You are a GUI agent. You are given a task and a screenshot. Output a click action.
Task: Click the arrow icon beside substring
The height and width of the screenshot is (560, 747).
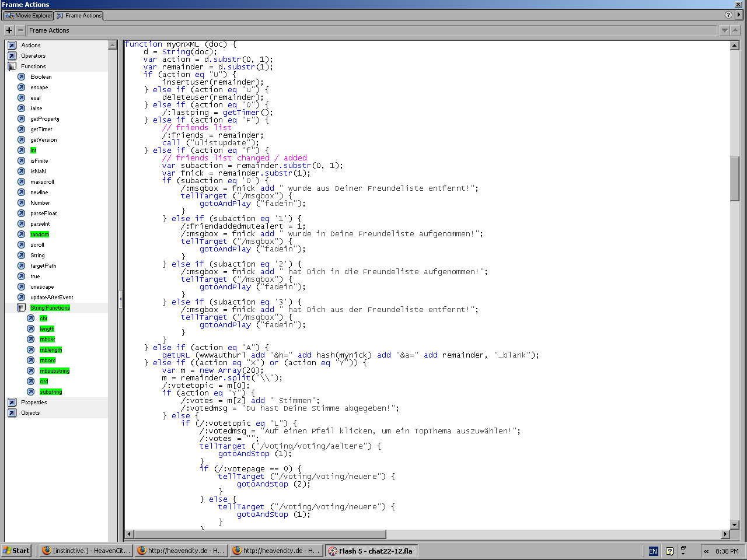pyautogui.click(x=31, y=392)
